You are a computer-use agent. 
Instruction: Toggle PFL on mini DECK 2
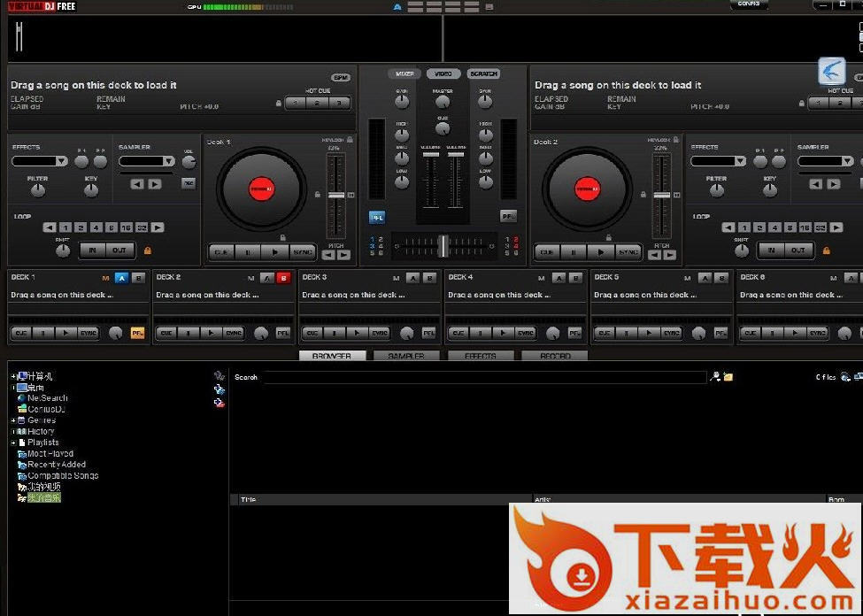tap(283, 333)
